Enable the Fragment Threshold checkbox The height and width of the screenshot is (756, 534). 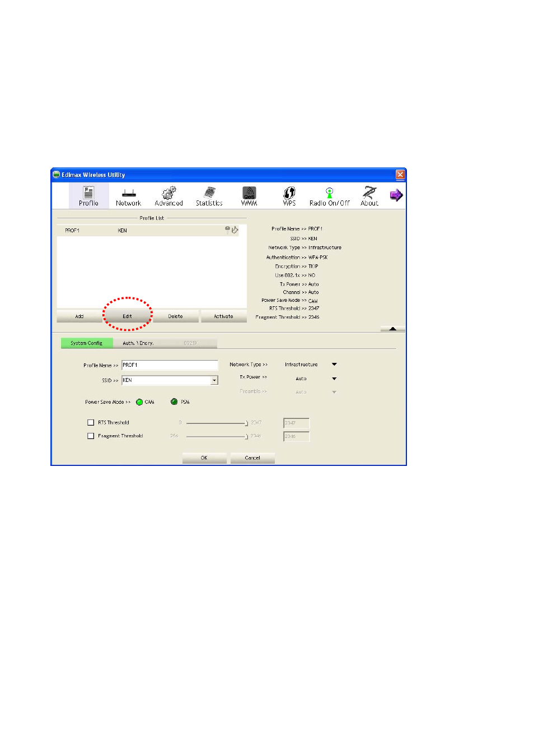click(x=91, y=436)
